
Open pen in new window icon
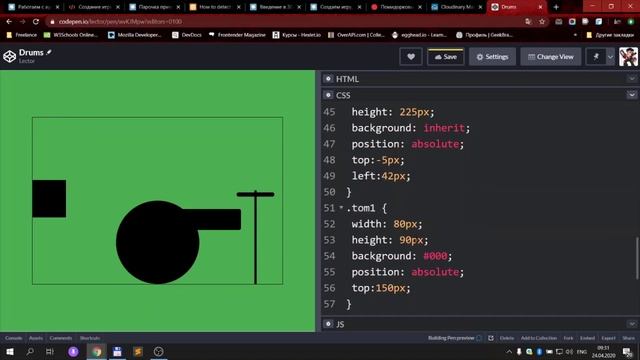pyautogui.click(x=491, y=338)
